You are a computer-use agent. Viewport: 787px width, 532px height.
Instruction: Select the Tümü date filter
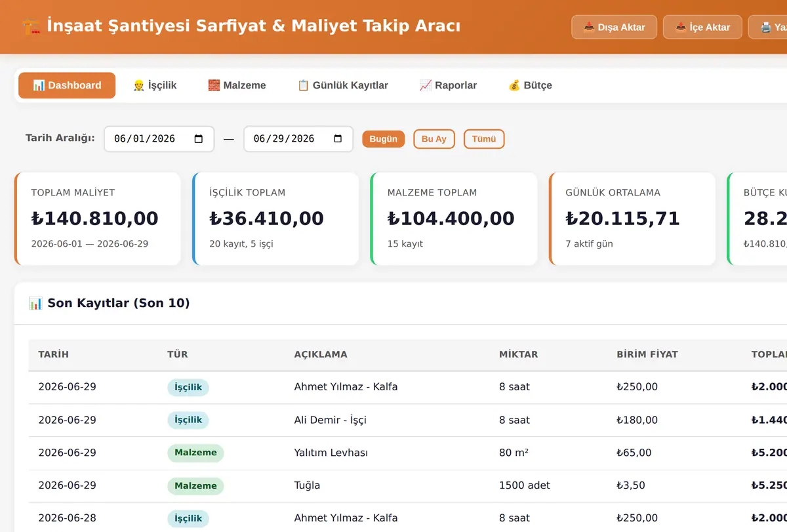(484, 139)
